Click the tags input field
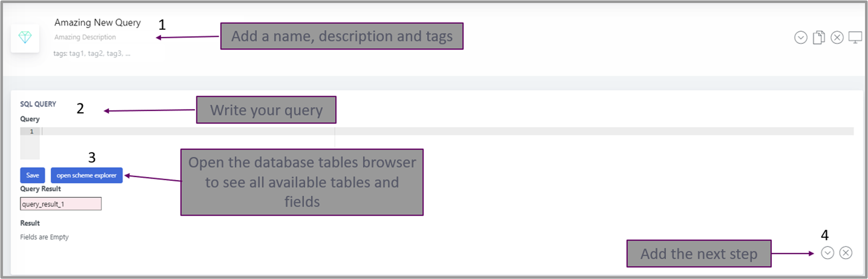The image size is (868, 279). (92, 53)
